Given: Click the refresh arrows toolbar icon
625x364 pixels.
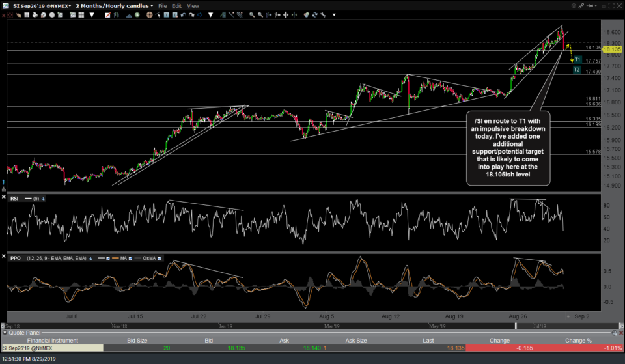Looking at the screenshot, I should pyautogui.click(x=315, y=15).
